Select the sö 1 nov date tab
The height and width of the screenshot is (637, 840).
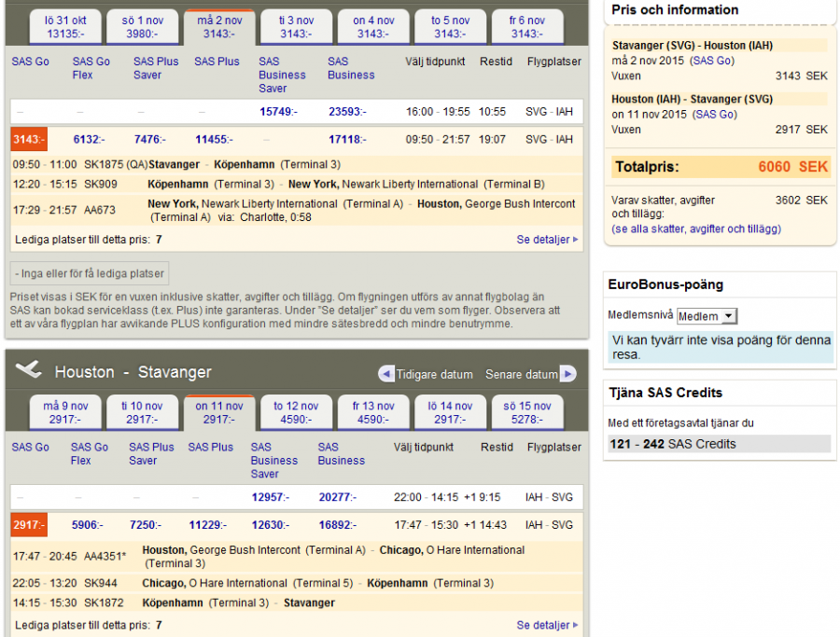(142, 27)
